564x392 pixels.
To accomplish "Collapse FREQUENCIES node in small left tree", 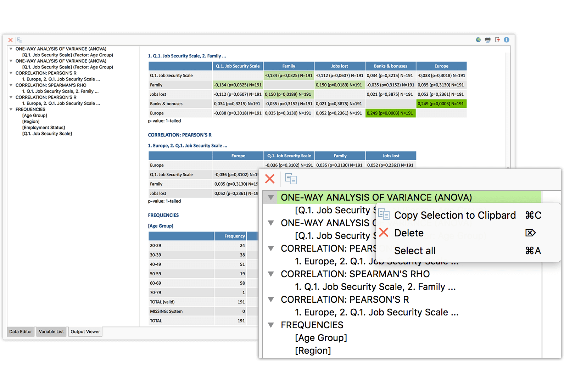I will (11, 109).
